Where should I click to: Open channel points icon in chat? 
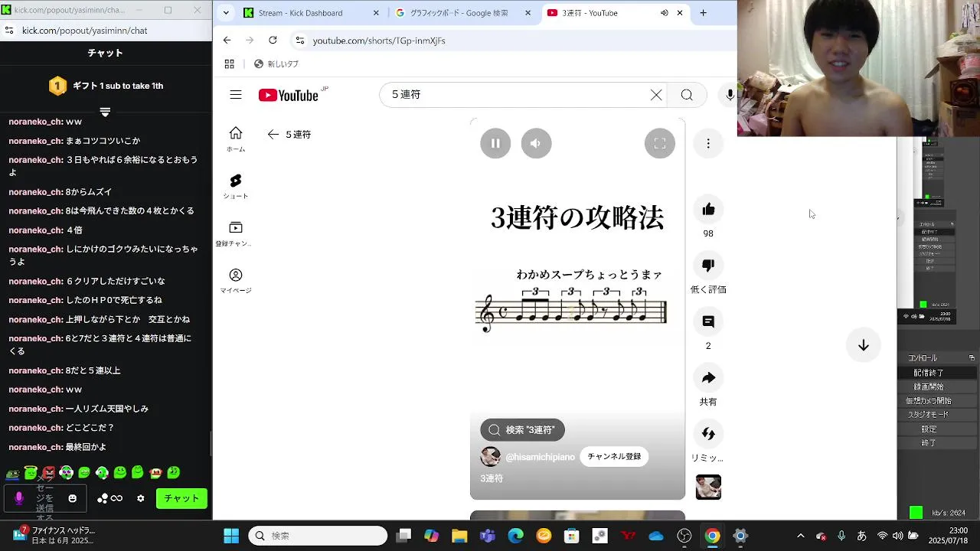[109, 498]
